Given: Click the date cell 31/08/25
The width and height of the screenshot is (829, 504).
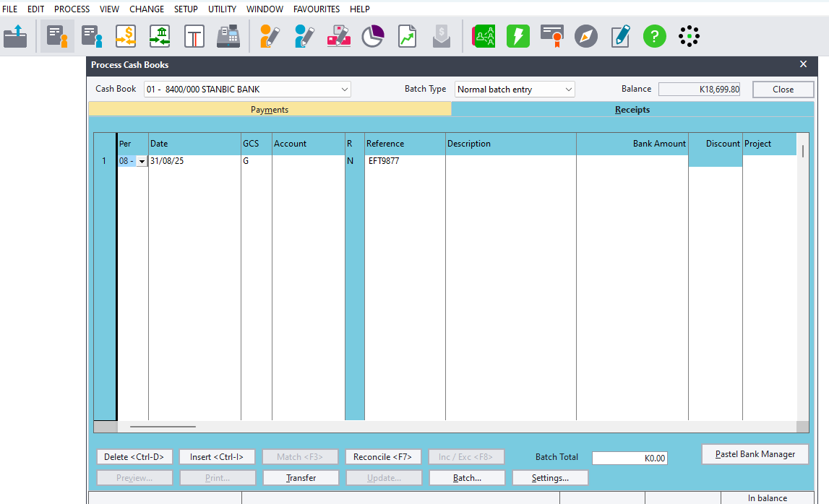Looking at the screenshot, I should (x=194, y=161).
